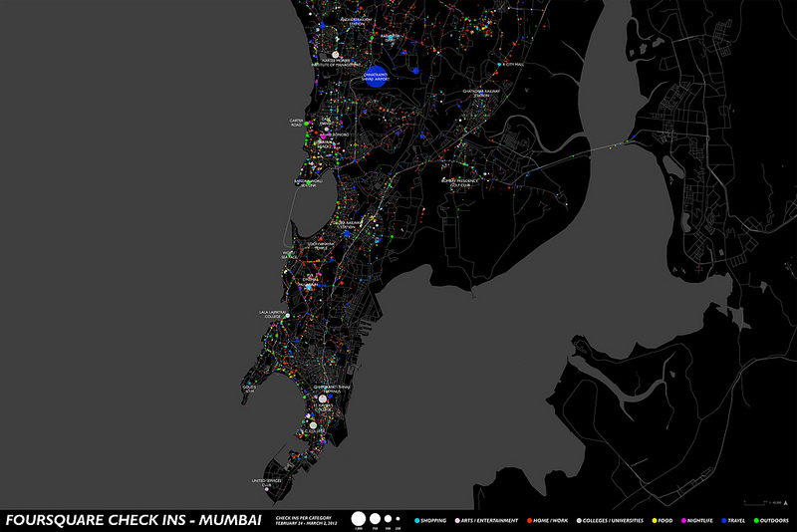The height and width of the screenshot is (532, 797).
Task: Click the white Colleges / Universities legend dot
Action: (579, 520)
